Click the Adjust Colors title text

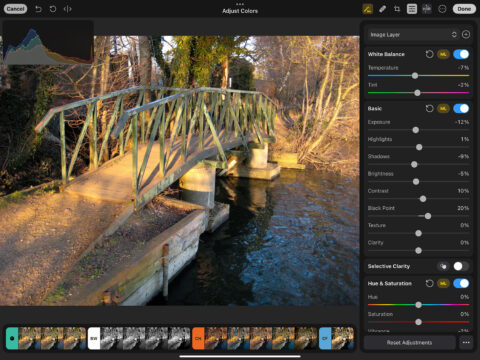pyautogui.click(x=240, y=11)
